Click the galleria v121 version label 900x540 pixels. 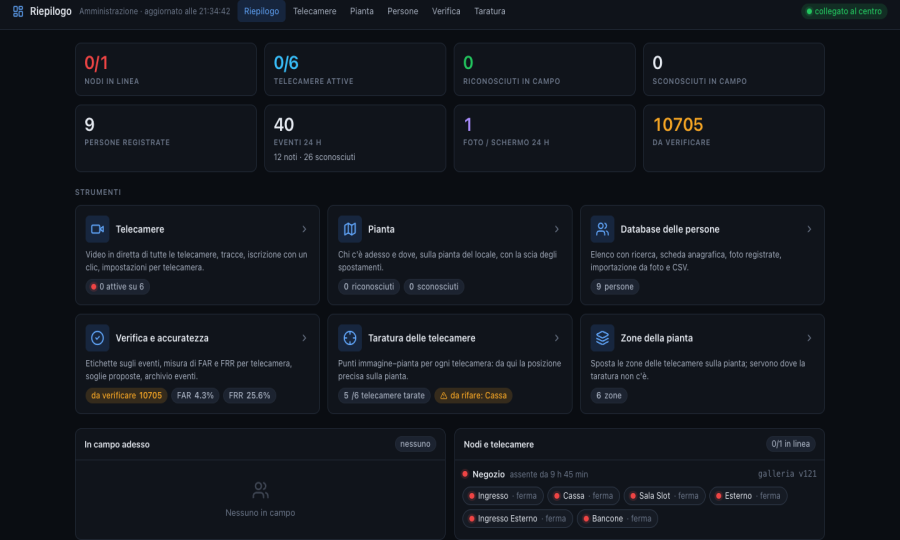787,474
